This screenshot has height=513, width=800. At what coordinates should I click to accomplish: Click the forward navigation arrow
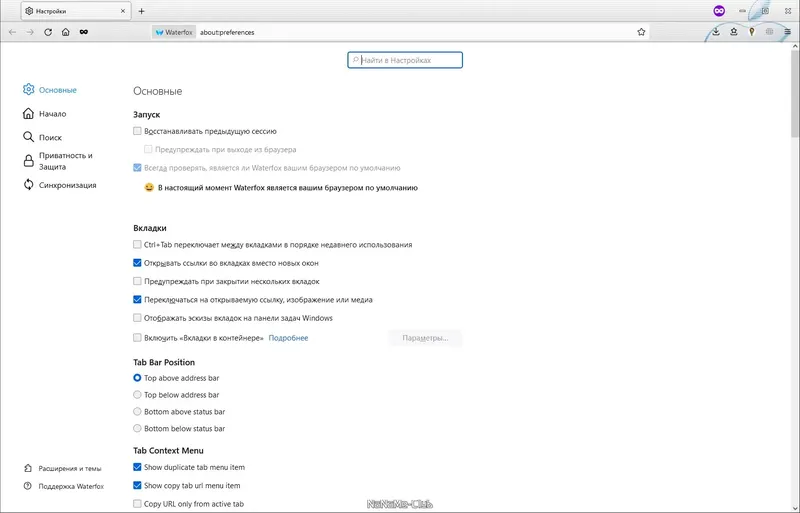pyautogui.click(x=30, y=32)
